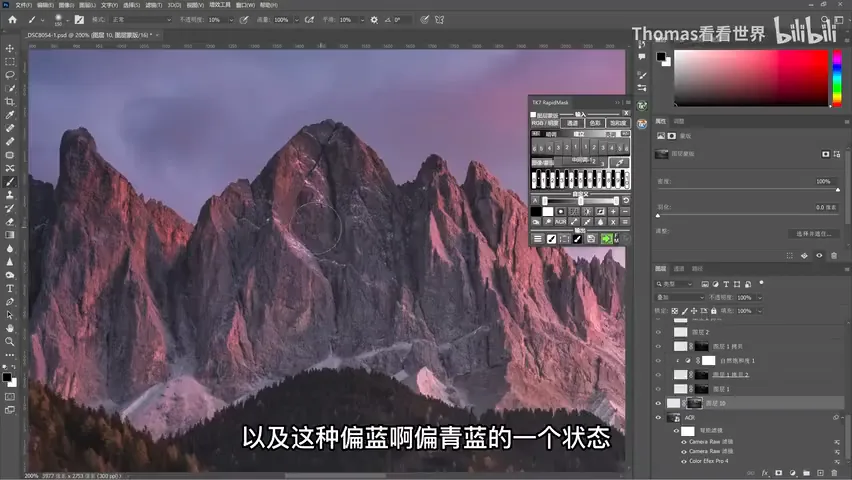Delete layer trash icon in Layers panel
This screenshot has height=480, width=852.
tap(835, 473)
